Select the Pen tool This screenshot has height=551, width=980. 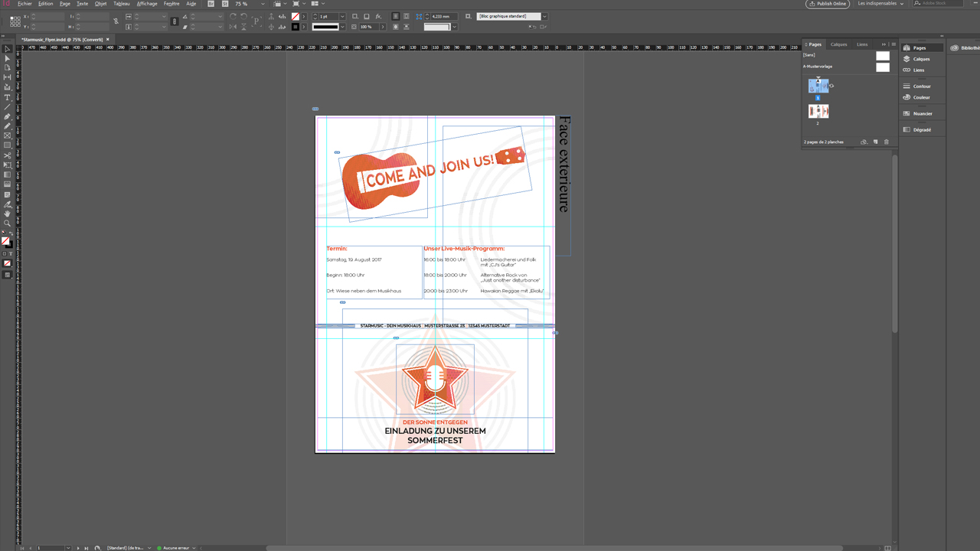pos(8,116)
